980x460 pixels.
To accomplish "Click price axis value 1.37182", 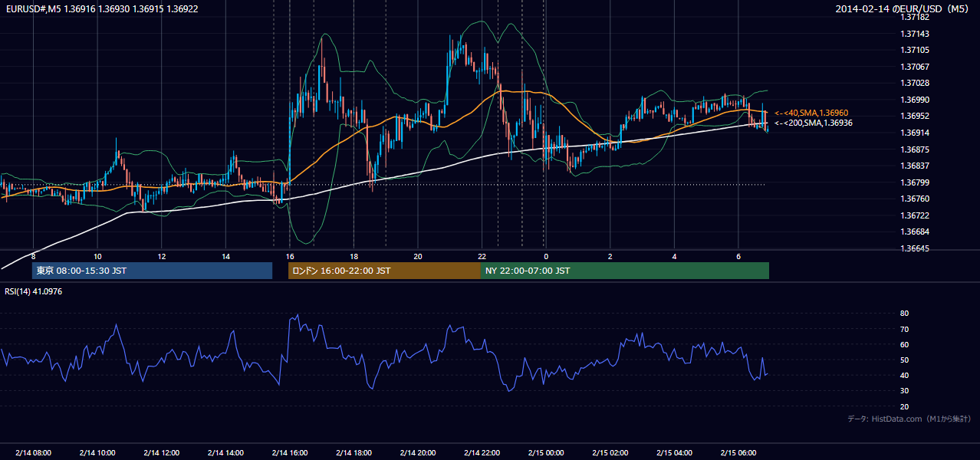I will click(x=915, y=17).
